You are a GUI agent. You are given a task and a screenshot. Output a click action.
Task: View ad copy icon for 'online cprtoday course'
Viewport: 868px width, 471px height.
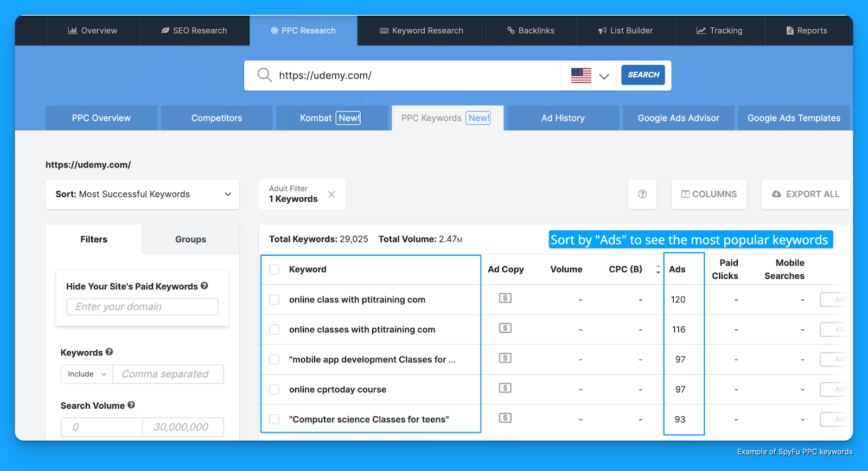point(505,388)
